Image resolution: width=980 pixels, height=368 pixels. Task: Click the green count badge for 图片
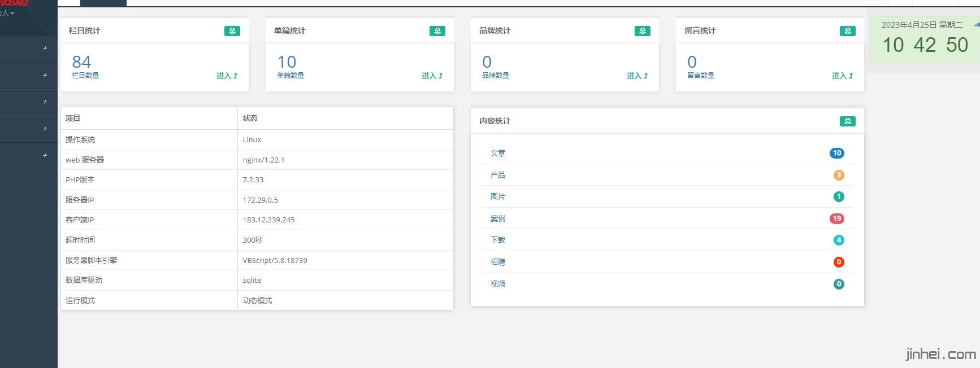(x=839, y=196)
